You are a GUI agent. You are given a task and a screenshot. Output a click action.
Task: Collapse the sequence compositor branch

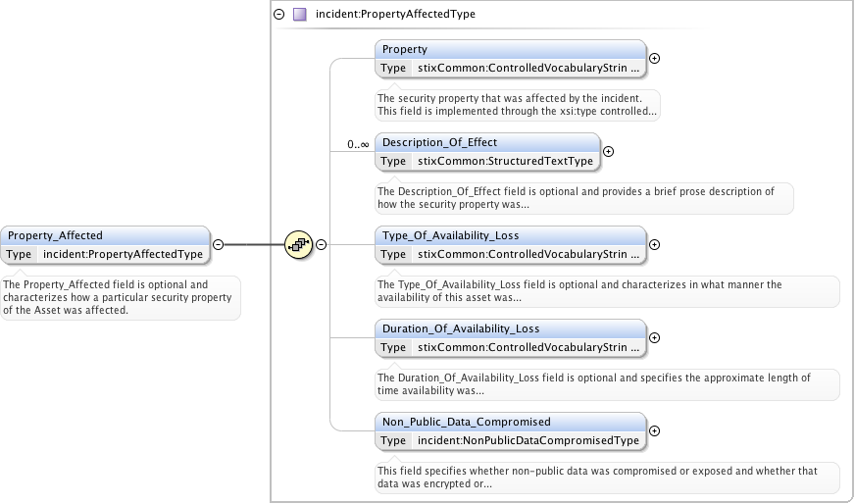[x=321, y=245]
